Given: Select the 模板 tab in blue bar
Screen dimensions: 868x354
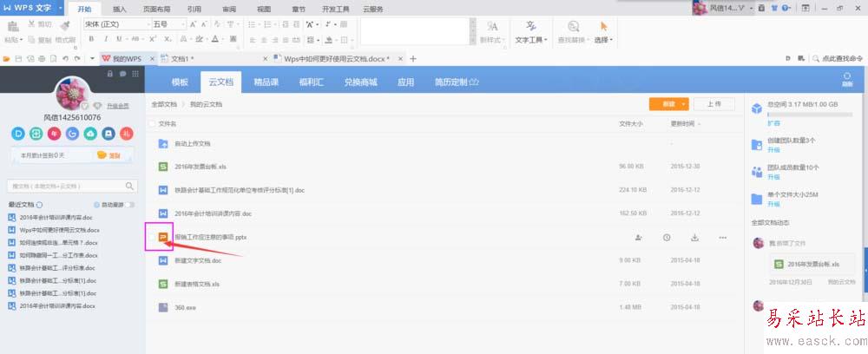Looking at the screenshot, I should point(180,82).
